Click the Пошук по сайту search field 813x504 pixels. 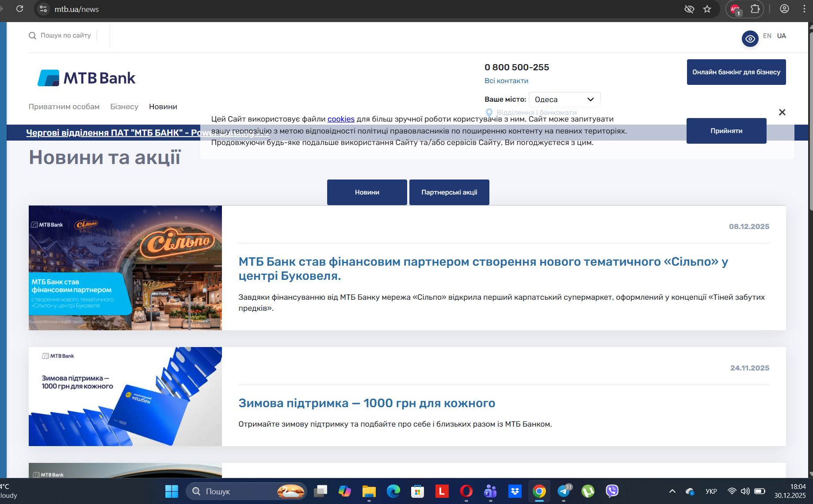(66, 35)
